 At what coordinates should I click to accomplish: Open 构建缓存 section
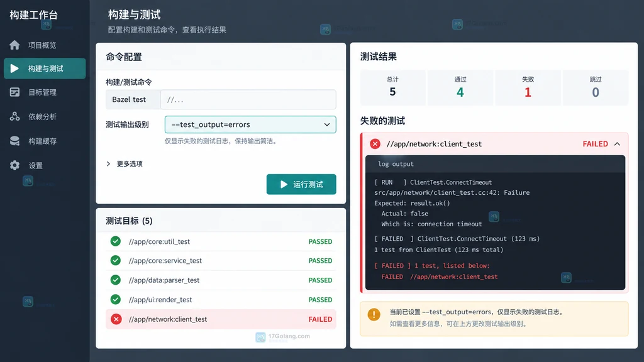pos(45,141)
